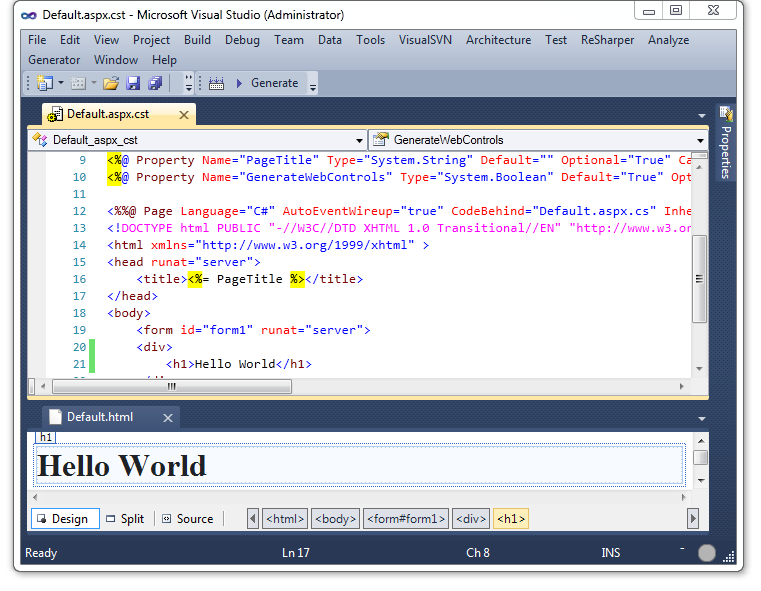Close the Default.html tab
The height and width of the screenshot is (591, 761).
click(168, 418)
